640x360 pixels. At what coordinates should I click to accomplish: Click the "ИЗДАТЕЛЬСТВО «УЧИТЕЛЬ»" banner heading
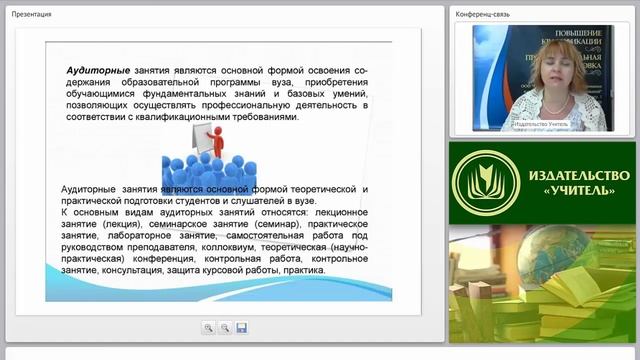tap(579, 183)
